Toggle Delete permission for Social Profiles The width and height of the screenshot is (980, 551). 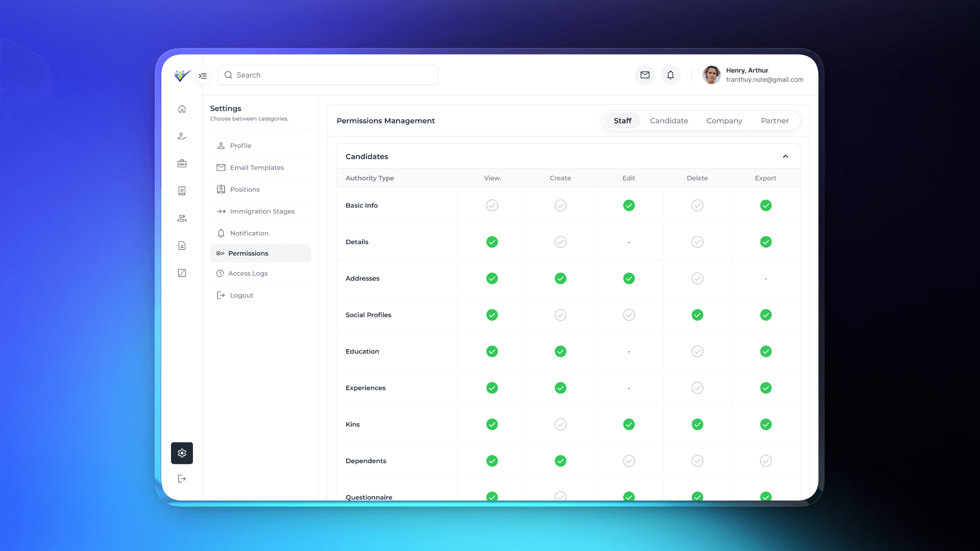(x=697, y=315)
